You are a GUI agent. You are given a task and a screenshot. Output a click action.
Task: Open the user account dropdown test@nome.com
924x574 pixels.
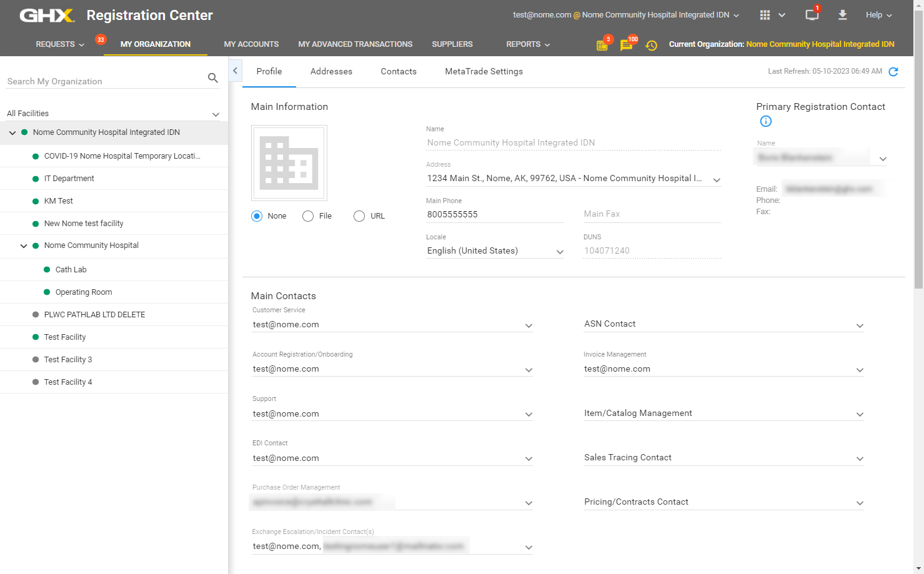(x=626, y=15)
